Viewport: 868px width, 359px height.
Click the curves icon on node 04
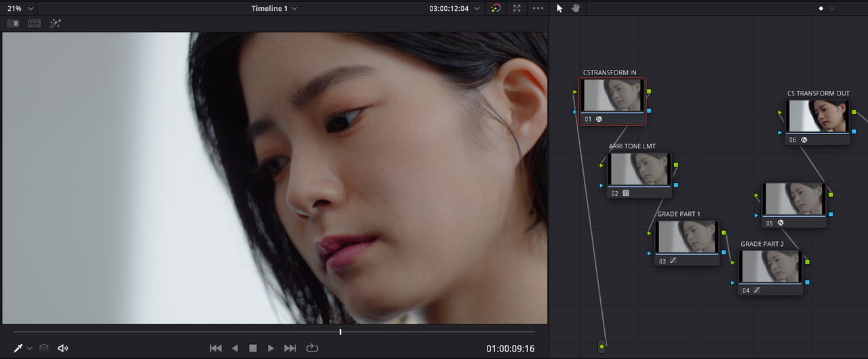(757, 291)
